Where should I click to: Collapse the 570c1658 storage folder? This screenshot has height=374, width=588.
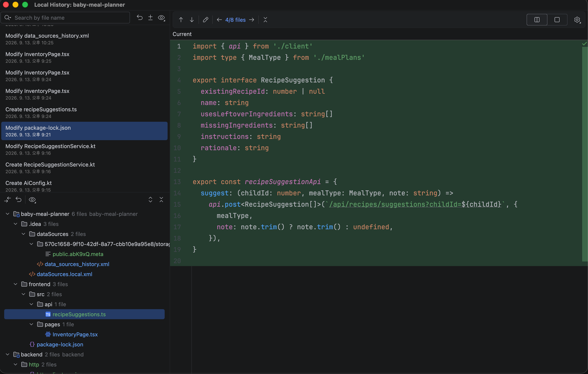point(31,244)
